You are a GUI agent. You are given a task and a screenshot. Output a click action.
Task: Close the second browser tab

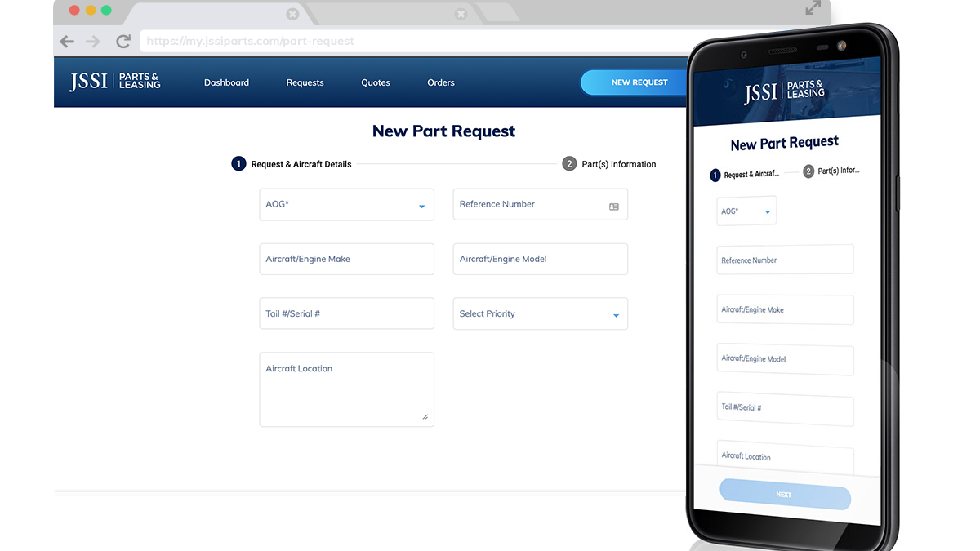click(x=461, y=14)
